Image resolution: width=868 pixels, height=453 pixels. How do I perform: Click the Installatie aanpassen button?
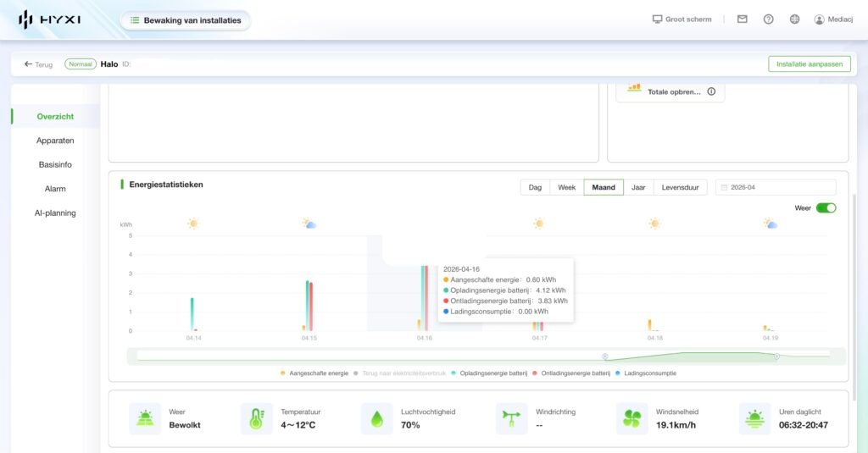point(809,64)
